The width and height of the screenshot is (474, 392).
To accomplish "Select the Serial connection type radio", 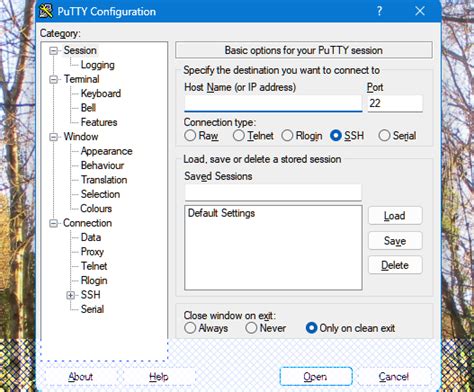I will pyautogui.click(x=384, y=136).
